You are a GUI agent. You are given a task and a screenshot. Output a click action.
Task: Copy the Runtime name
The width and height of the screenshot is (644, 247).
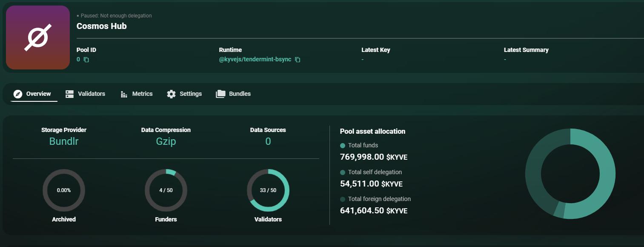point(298,60)
